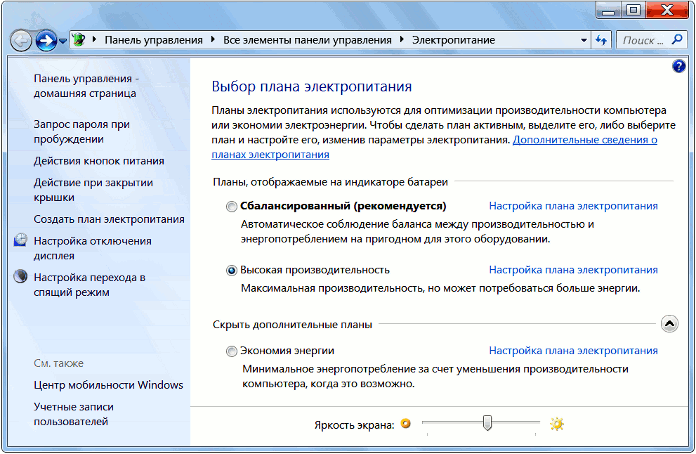Open plan settings for Сбалансированный
The image size is (696, 454).
pos(573,206)
